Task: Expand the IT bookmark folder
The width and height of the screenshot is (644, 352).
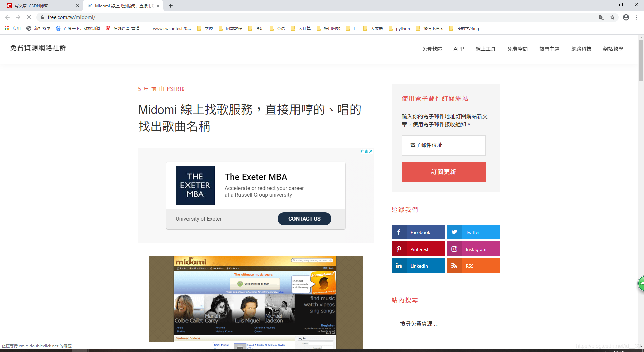Action: tap(352, 29)
